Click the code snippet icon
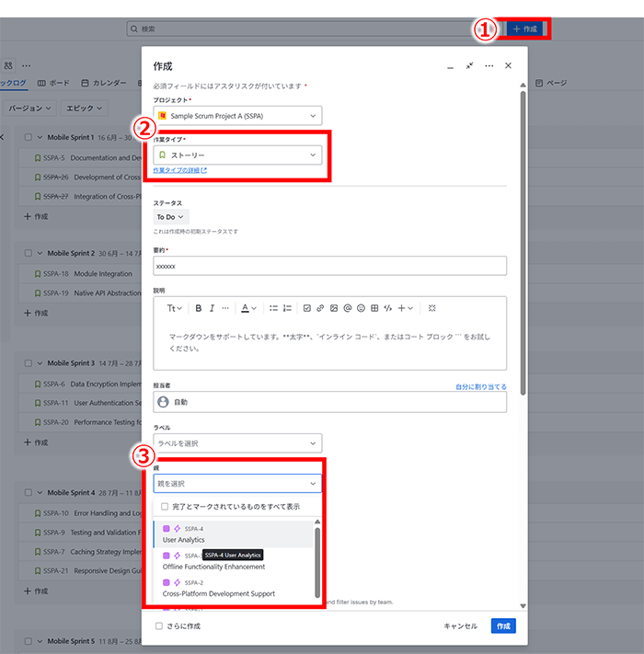The width and height of the screenshot is (644, 654). click(388, 308)
